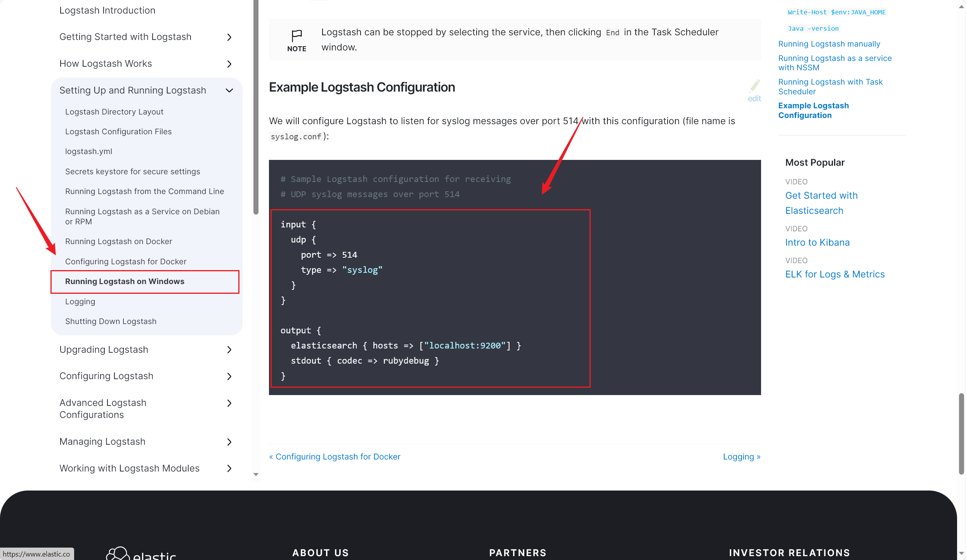Viewport: 966px width, 560px height.
Task: Open the logstash.yml page
Action: tap(88, 151)
